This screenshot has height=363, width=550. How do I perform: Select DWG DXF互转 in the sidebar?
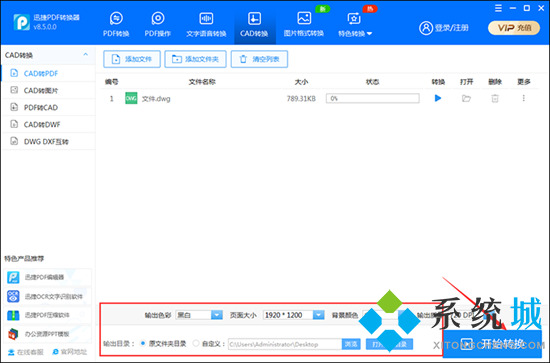click(48, 141)
